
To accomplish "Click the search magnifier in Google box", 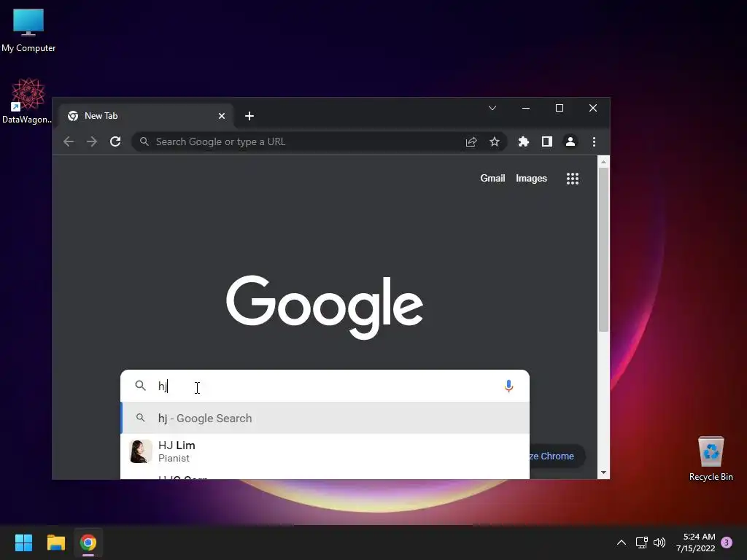I will point(140,385).
